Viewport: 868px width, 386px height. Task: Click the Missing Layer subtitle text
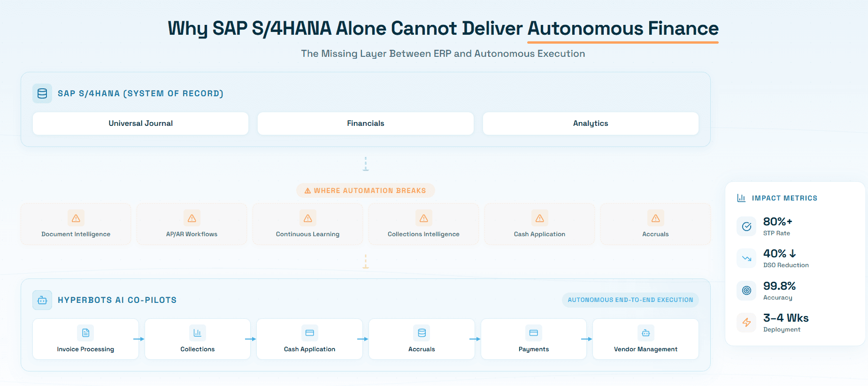pos(443,54)
